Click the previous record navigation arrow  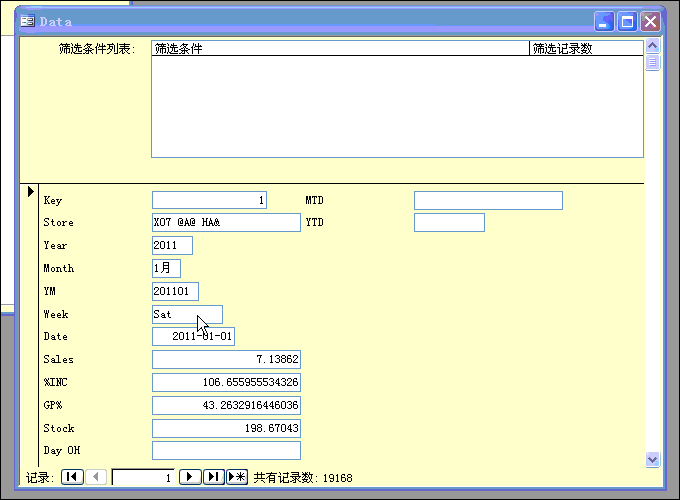point(97,478)
